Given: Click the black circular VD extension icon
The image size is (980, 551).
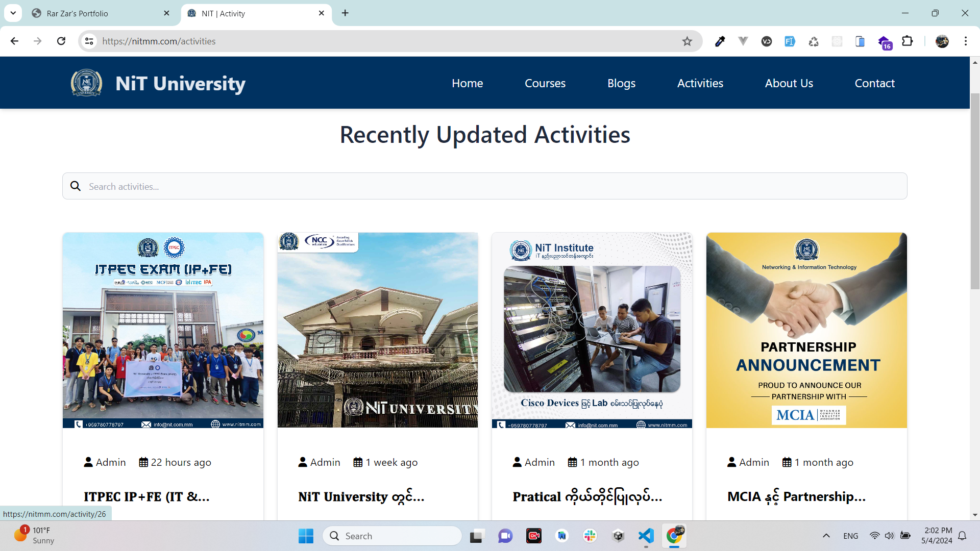Looking at the screenshot, I should click(x=767, y=41).
